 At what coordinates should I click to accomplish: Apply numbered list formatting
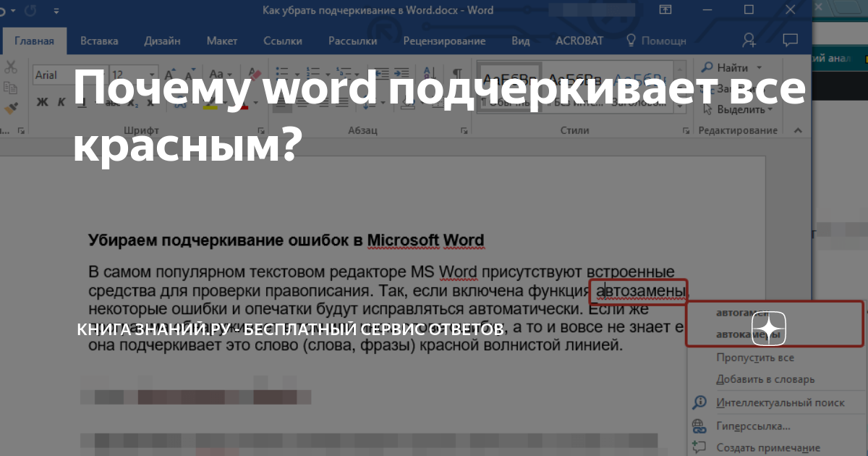pyautogui.click(x=314, y=75)
